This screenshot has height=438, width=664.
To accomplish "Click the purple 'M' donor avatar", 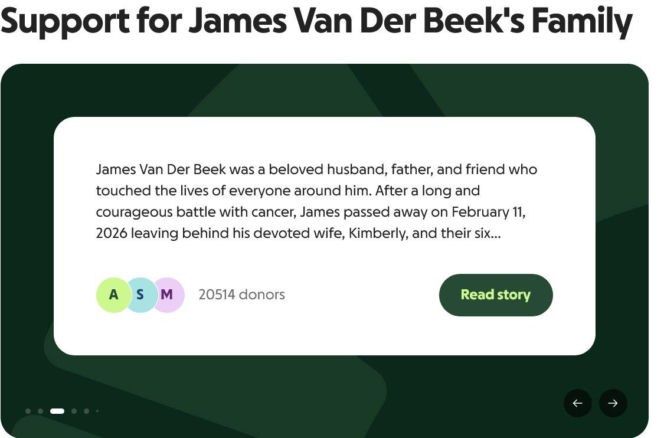I will (167, 295).
